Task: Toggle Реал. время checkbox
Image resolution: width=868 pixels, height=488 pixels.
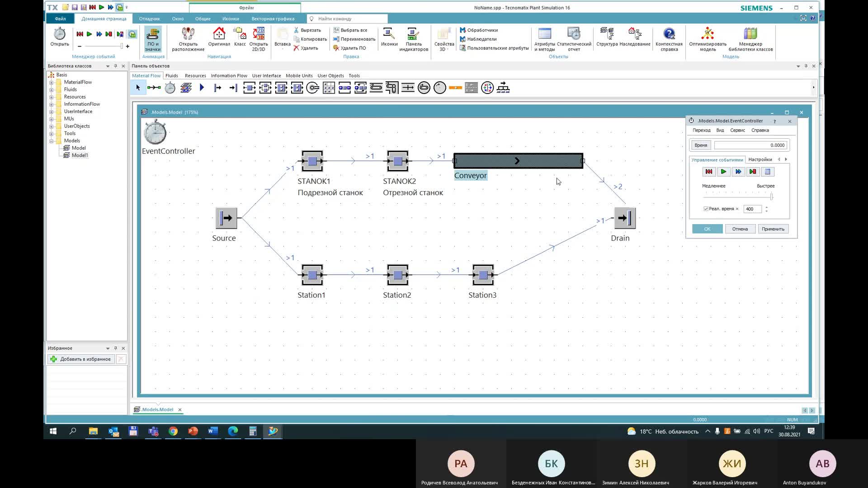Action: click(x=706, y=209)
